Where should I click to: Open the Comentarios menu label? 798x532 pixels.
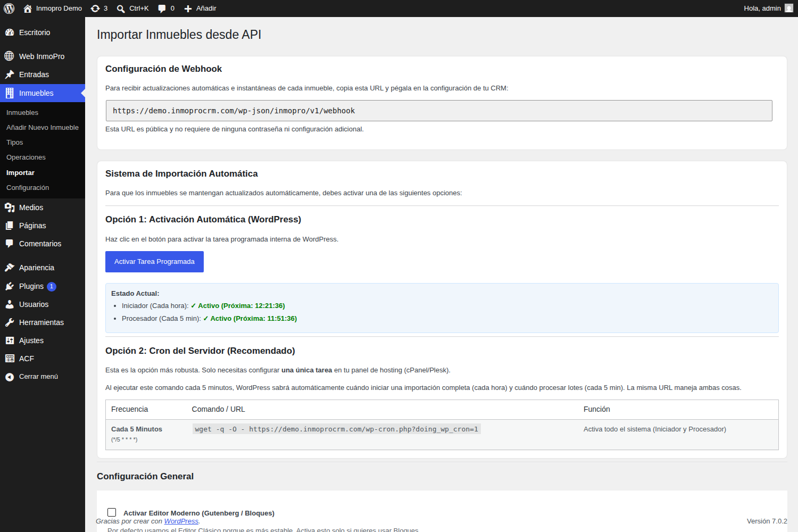pyautogui.click(x=40, y=244)
